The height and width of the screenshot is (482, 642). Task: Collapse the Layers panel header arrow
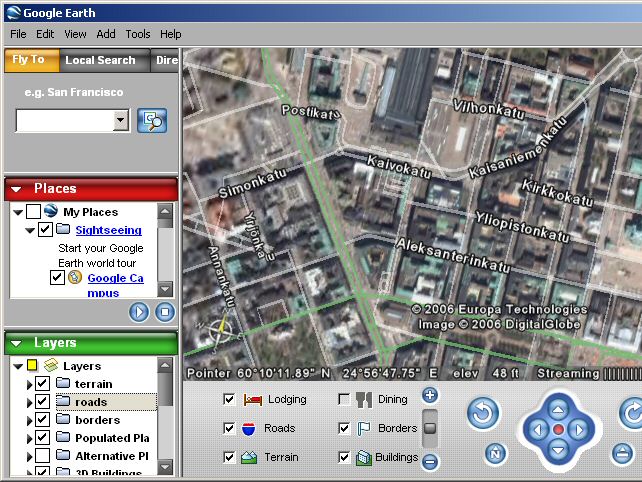tap(16, 343)
